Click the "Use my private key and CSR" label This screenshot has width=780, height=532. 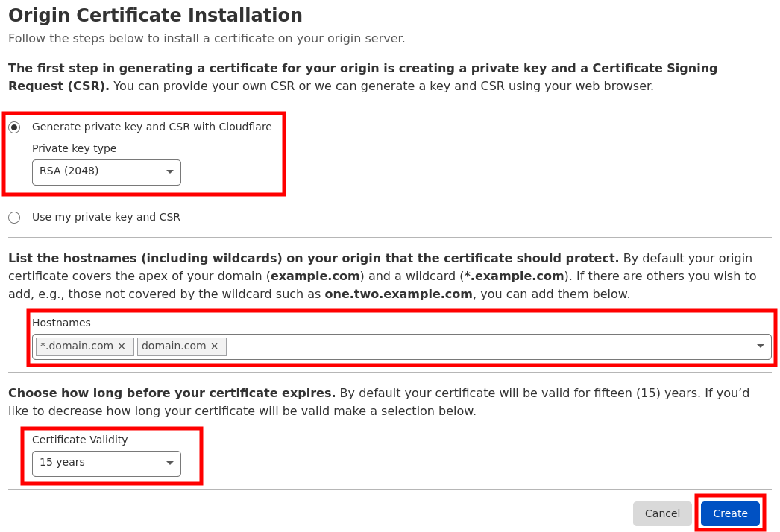tap(106, 217)
